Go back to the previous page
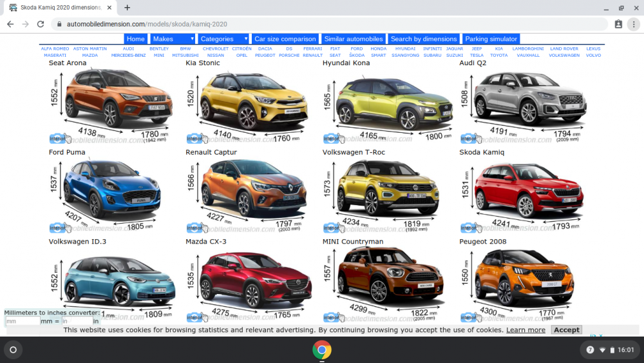This screenshot has height=363, width=644. tap(10, 25)
